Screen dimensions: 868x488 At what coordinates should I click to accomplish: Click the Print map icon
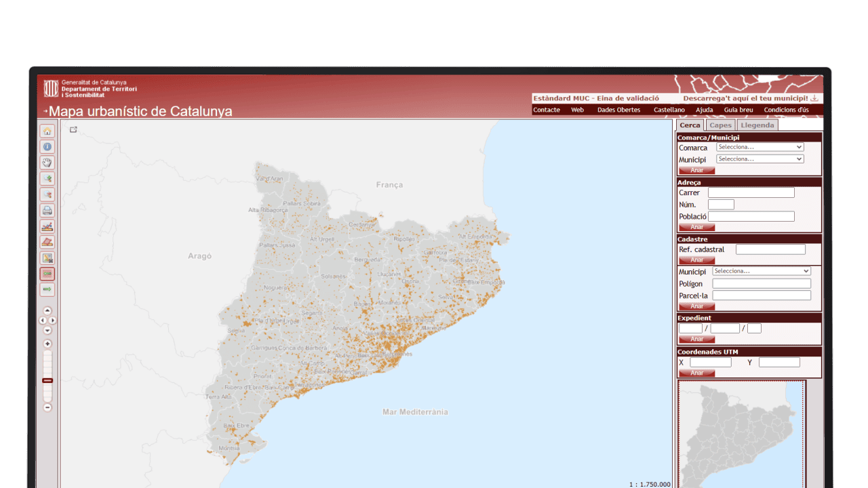[x=47, y=210]
